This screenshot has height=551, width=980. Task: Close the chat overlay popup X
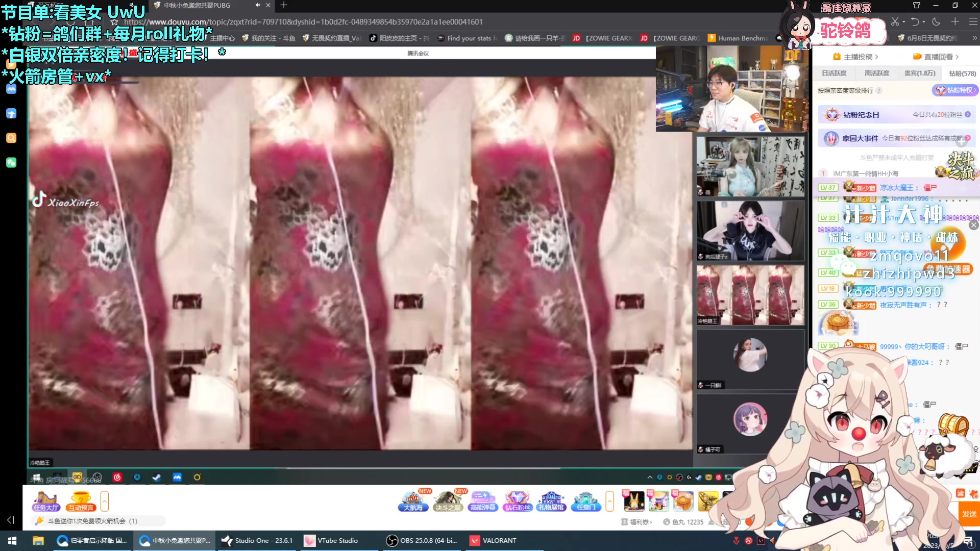[974, 225]
